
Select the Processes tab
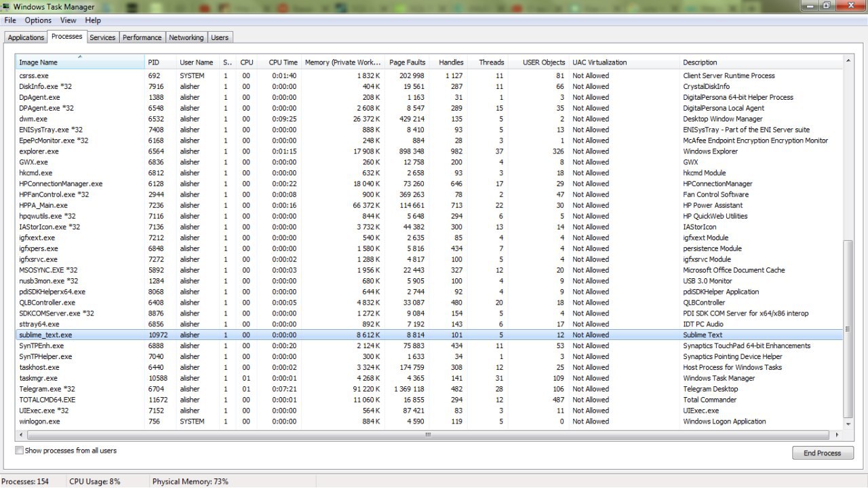66,37
